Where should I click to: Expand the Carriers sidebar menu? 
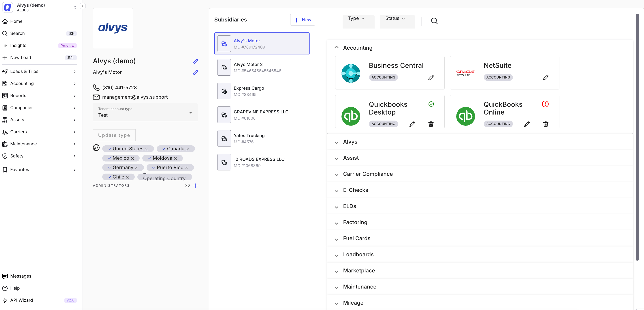pyautogui.click(x=40, y=132)
